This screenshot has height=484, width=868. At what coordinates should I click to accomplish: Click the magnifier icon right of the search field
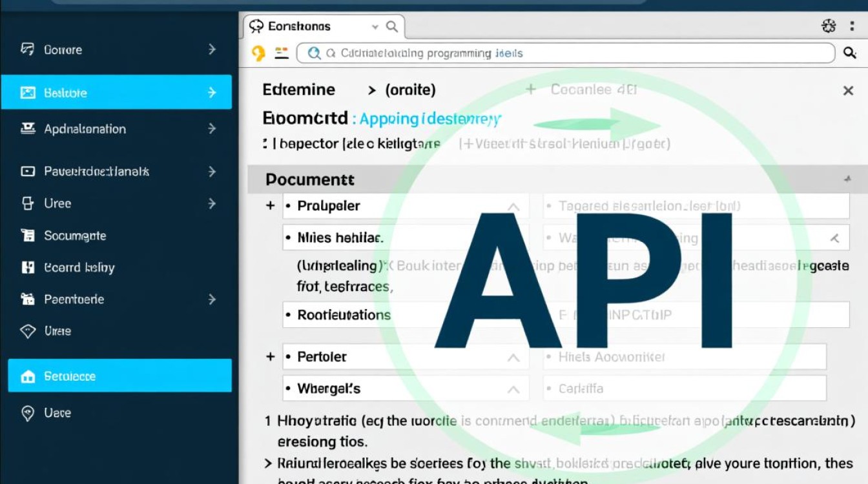(x=850, y=53)
